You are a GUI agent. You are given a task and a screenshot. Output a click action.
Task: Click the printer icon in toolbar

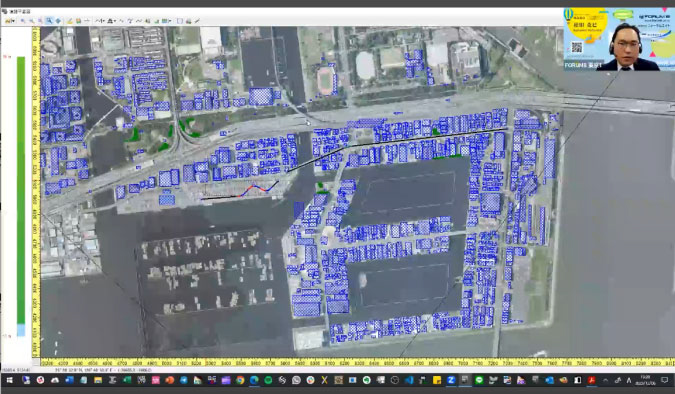point(188,21)
